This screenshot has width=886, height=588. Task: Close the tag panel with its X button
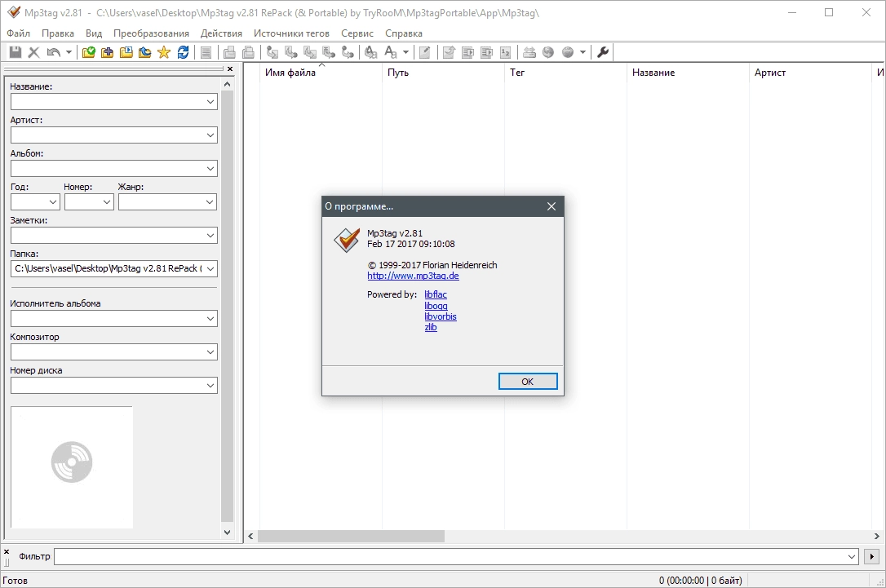[230, 69]
